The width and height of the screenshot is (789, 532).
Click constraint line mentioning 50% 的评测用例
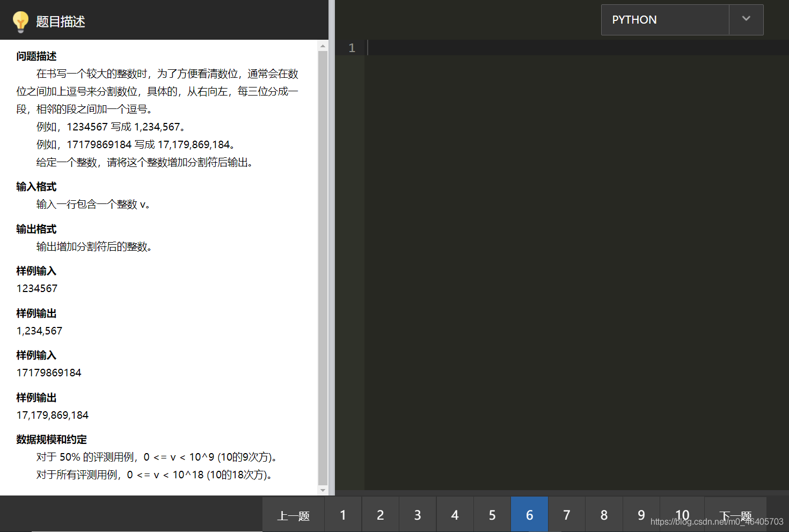coord(157,457)
